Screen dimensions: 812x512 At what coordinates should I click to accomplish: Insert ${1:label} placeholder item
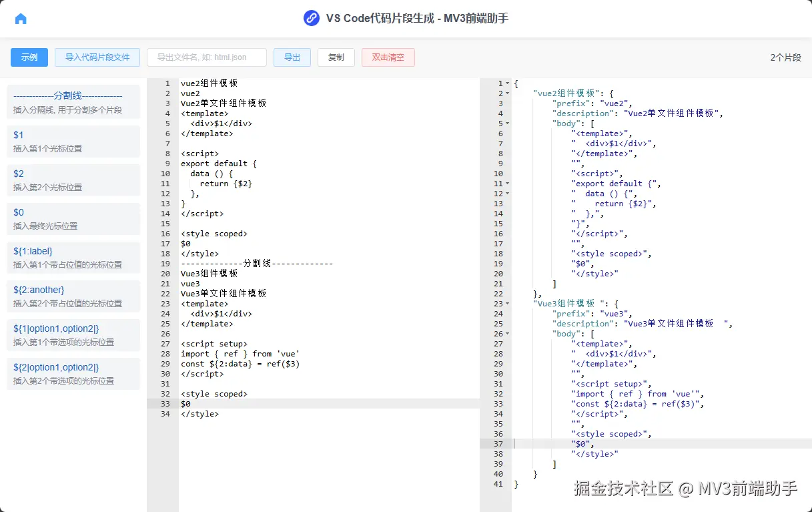73,257
